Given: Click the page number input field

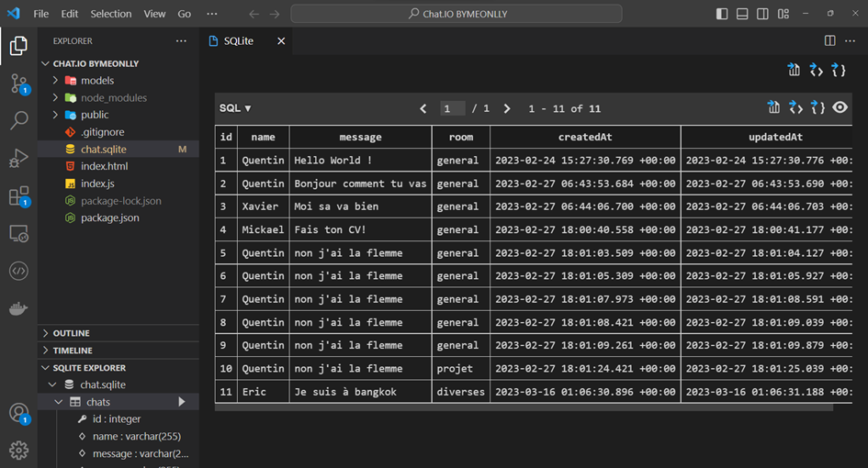Looking at the screenshot, I should pos(452,108).
